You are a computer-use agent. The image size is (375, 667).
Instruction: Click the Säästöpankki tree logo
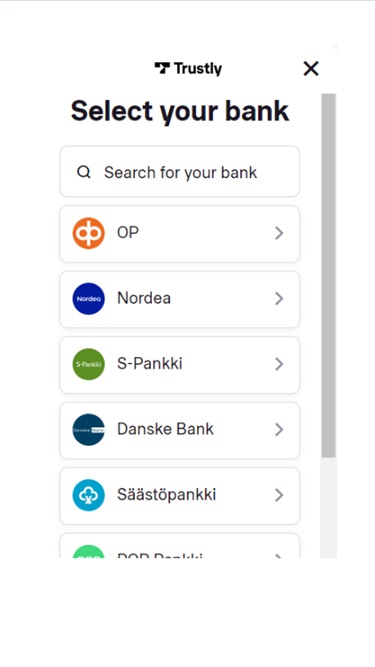point(88,495)
